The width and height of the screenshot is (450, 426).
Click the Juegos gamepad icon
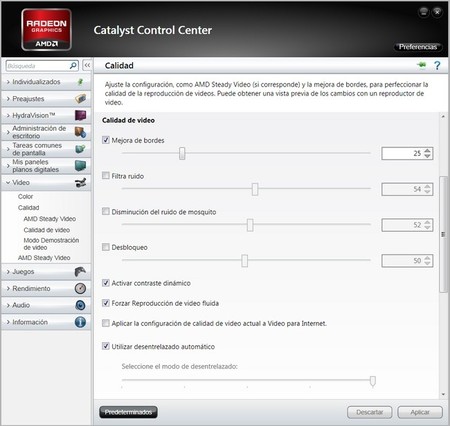pyautogui.click(x=80, y=272)
